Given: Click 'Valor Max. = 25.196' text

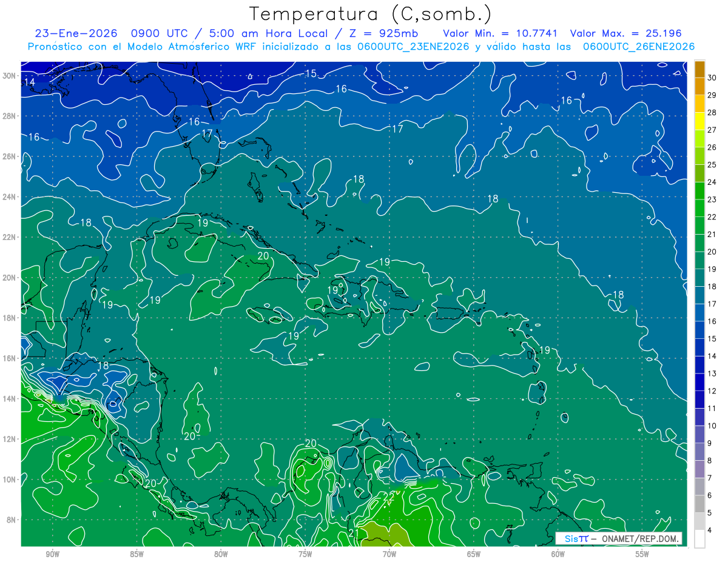Looking at the screenshot, I should 625,33.
